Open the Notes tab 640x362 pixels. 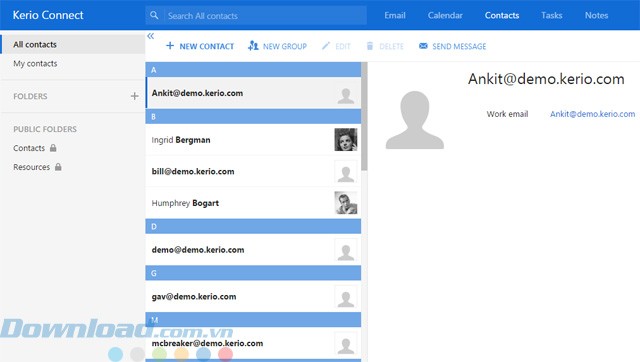point(596,16)
